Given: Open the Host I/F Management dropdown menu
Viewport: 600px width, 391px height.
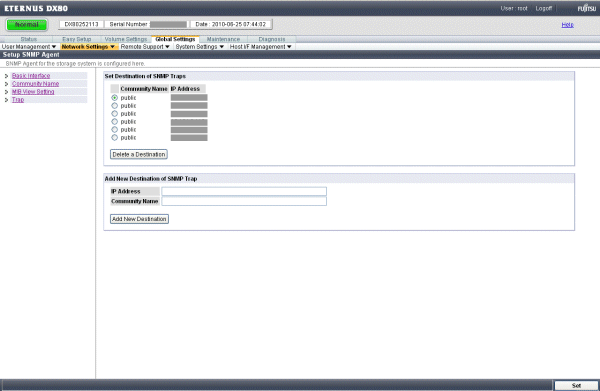Looking at the screenshot, I should [x=261, y=47].
